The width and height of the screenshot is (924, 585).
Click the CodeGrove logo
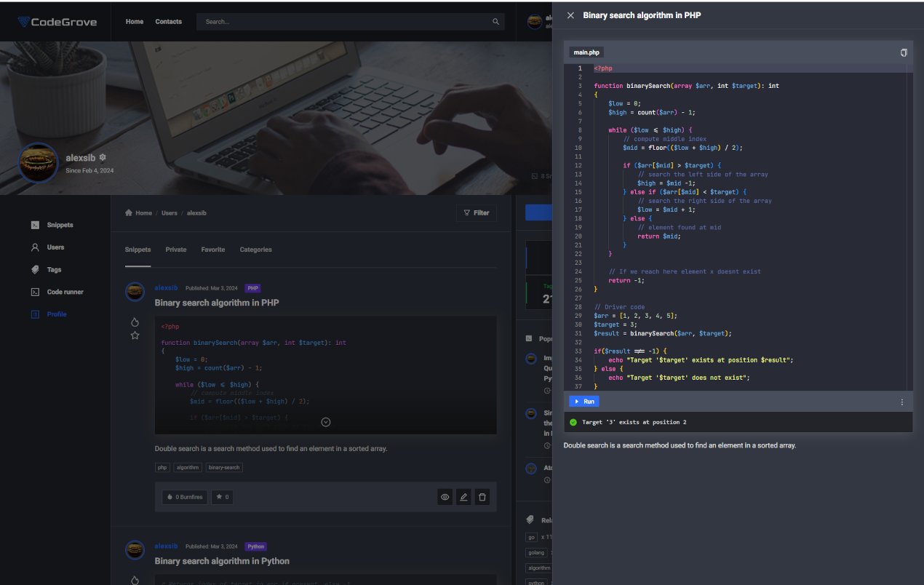tap(57, 22)
